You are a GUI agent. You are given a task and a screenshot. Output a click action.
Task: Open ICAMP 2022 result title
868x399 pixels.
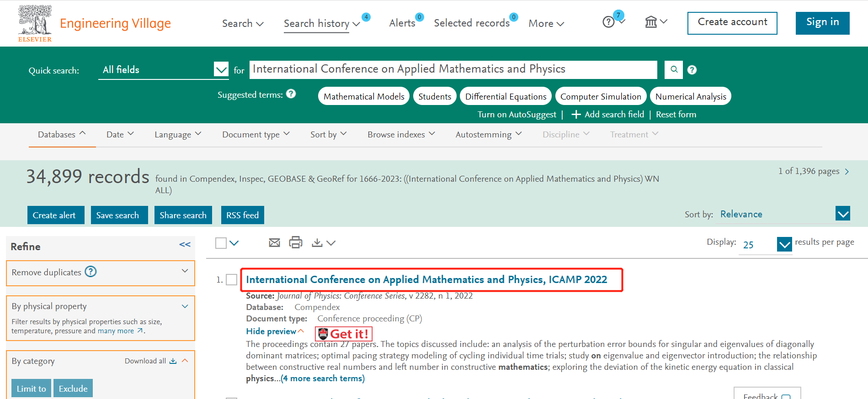click(426, 279)
